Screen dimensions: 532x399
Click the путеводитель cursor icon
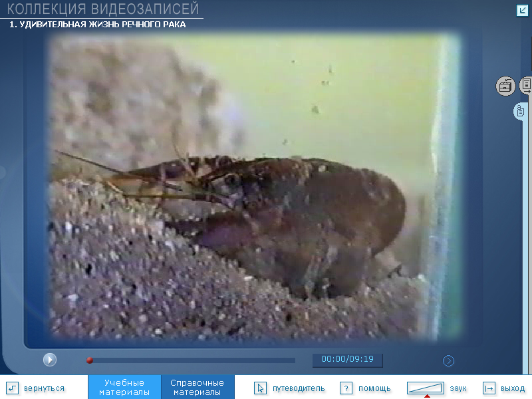tap(260, 388)
